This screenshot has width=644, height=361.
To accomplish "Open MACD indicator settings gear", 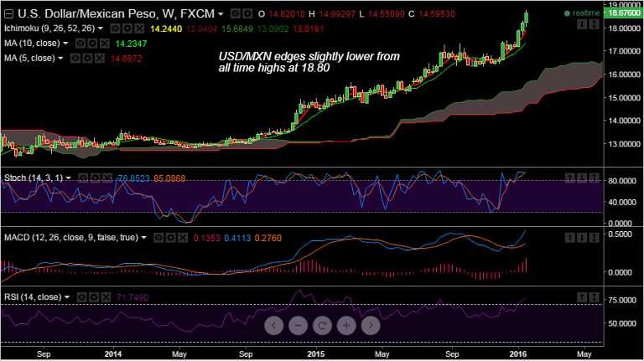I will click(171, 238).
